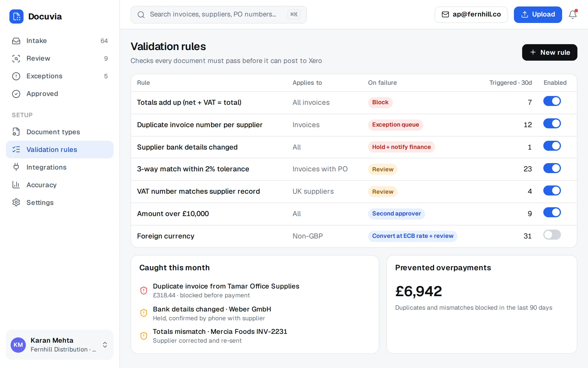Click the Block failure badge
The image size is (588, 368).
[x=380, y=102]
